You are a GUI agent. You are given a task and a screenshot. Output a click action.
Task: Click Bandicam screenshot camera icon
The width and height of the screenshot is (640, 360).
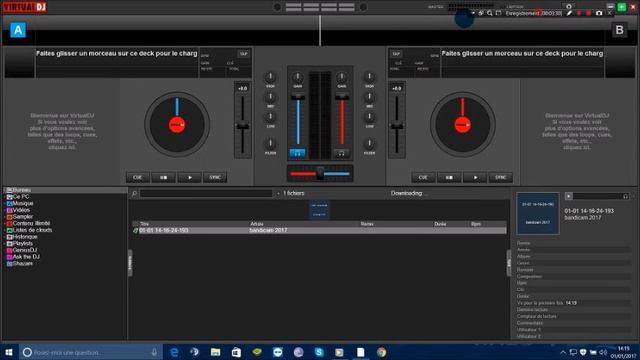(x=599, y=13)
